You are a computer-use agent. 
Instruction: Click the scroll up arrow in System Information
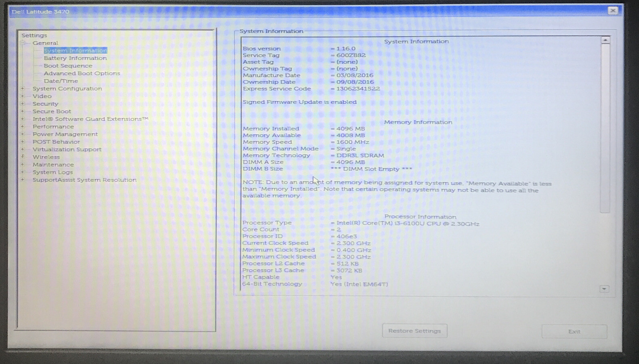pos(605,40)
